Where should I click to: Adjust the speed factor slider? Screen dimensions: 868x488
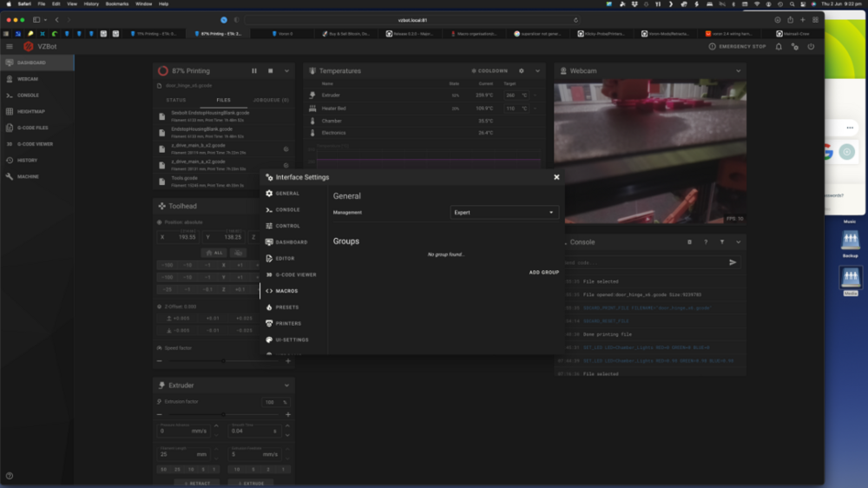point(224,361)
